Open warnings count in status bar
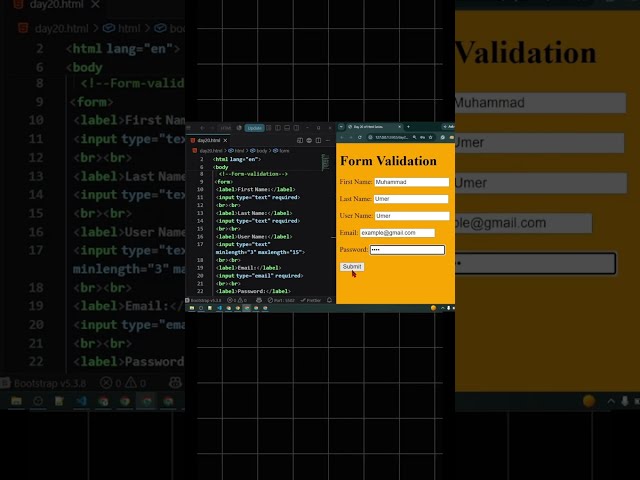Screen dimensions: 640x480 tap(243, 300)
